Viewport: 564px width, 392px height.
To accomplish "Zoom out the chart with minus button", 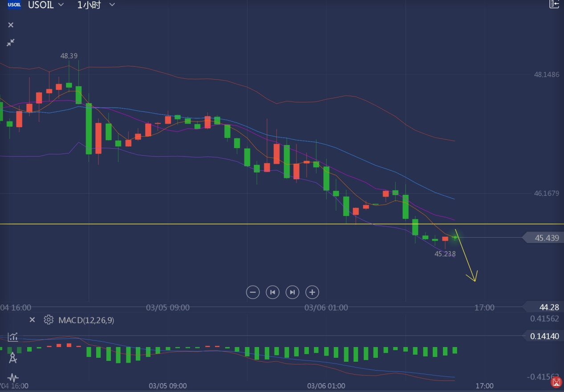I will (x=252, y=292).
